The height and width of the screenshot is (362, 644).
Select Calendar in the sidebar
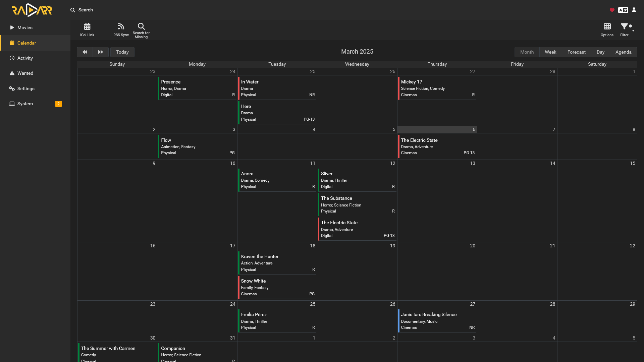(x=35, y=43)
